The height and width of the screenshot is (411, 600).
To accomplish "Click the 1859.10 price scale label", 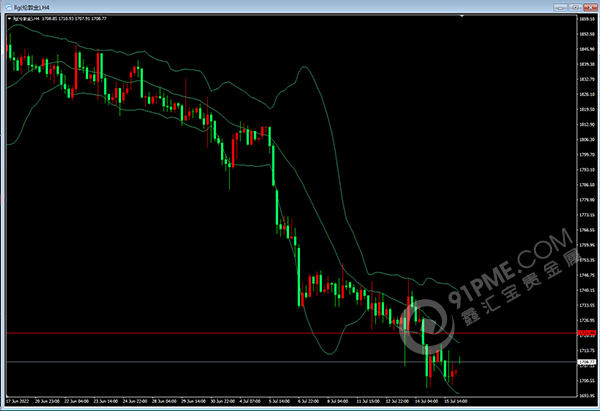I will pyautogui.click(x=587, y=19).
